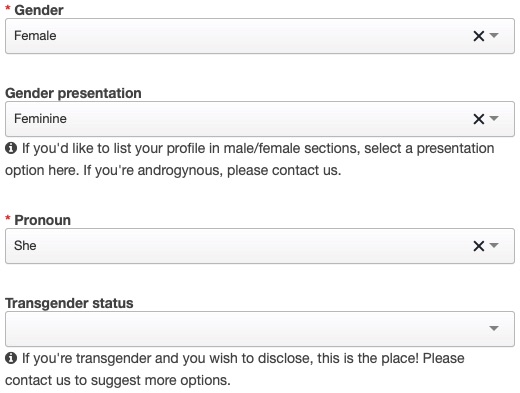Click the red asterisk beside Pronoun
This screenshot has height=393, width=520.
[8, 219]
